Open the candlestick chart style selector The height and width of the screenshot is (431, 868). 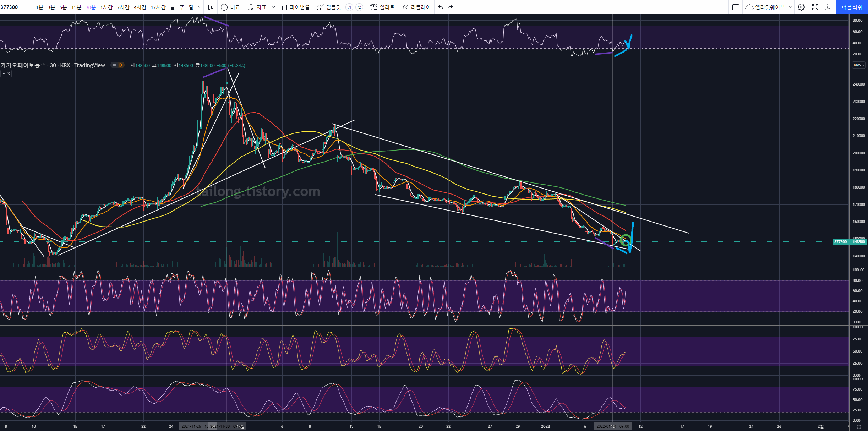(211, 7)
